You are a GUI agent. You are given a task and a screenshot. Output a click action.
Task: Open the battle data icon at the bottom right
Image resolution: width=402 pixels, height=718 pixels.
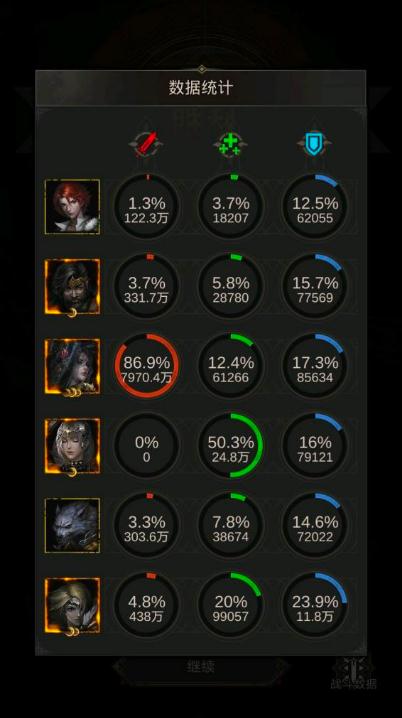click(x=353, y=673)
